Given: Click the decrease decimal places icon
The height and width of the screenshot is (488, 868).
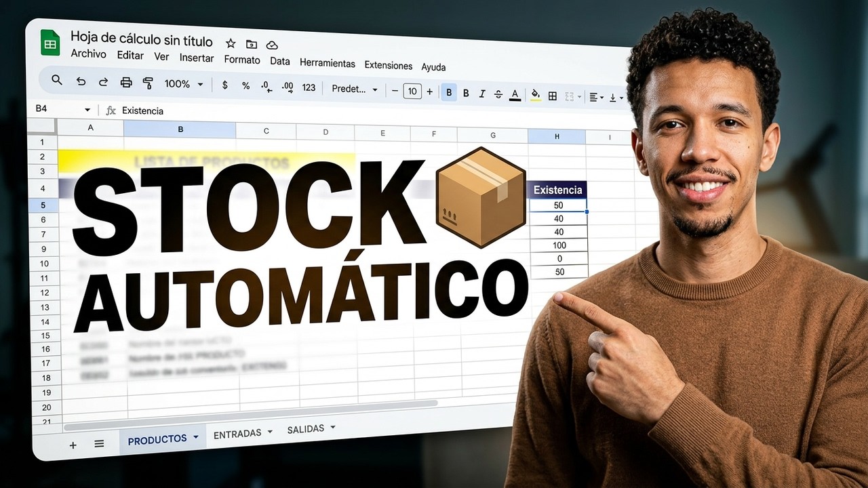Looking at the screenshot, I should coord(266,86).
